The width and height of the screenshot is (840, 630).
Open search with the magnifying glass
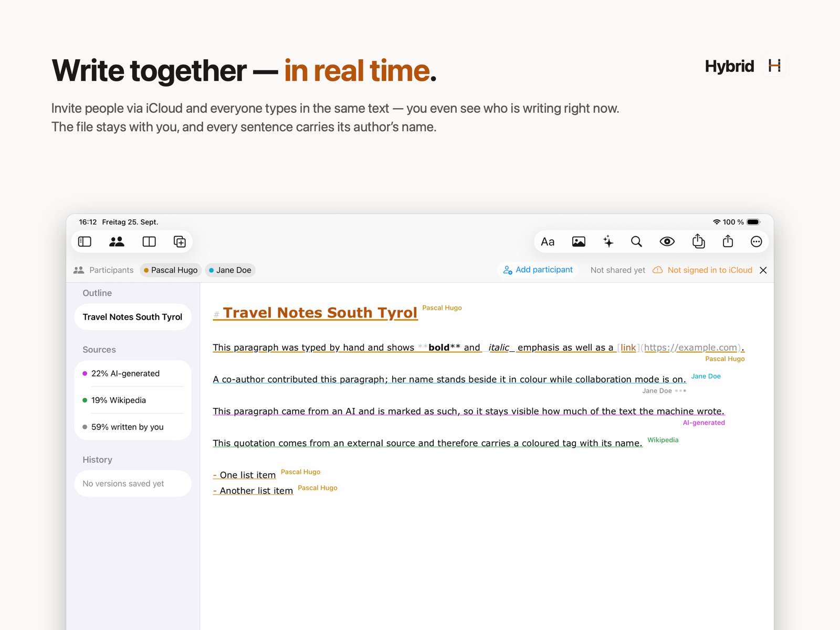pos(636,241)
